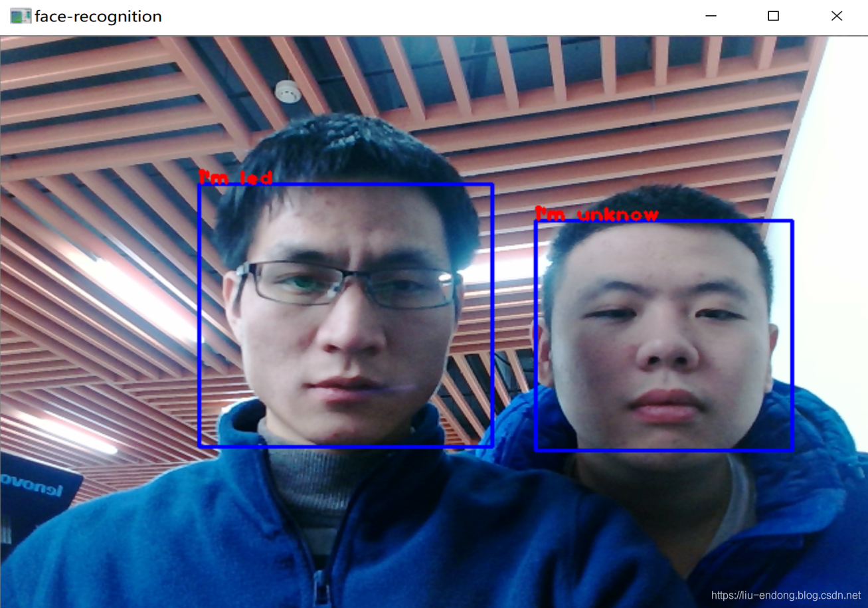This screenshot has width=868, height=608.
Task: Click the red "I'm_unknow" label
Action: [596, 214]
